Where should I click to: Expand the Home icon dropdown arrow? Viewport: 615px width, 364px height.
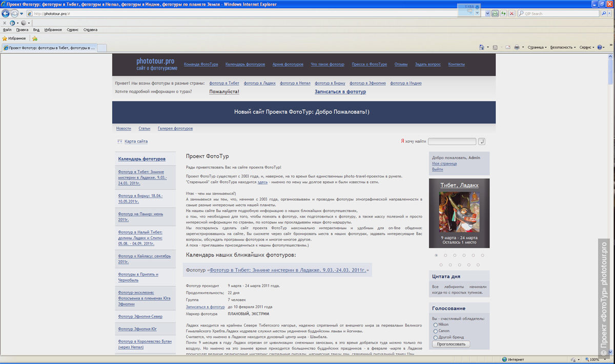tap(487, 47)
